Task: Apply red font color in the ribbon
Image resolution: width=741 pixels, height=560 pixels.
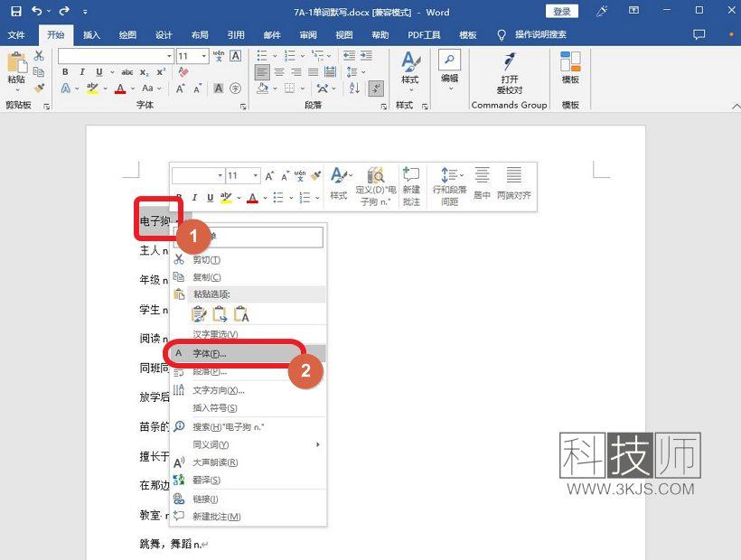Action: click(x=120, y=89)
